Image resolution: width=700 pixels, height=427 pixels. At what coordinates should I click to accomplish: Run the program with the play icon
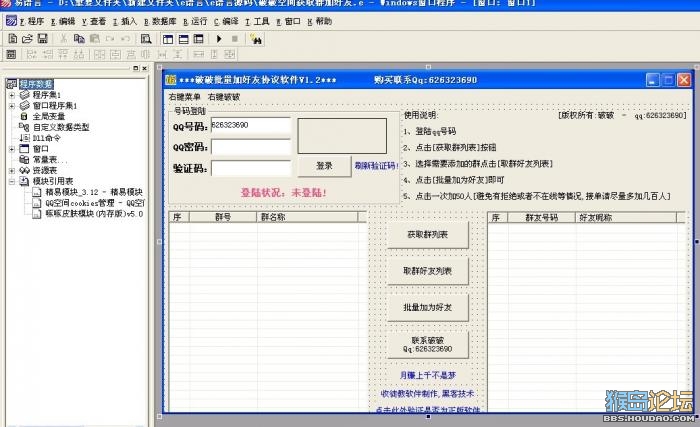pyautogui.click(x=219, y=39)
